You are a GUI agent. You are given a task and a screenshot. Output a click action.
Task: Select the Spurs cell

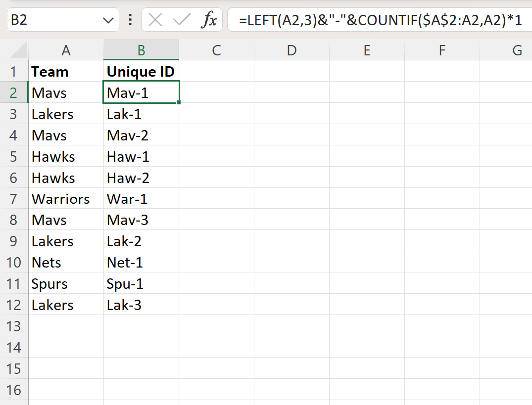pos(66,283)
